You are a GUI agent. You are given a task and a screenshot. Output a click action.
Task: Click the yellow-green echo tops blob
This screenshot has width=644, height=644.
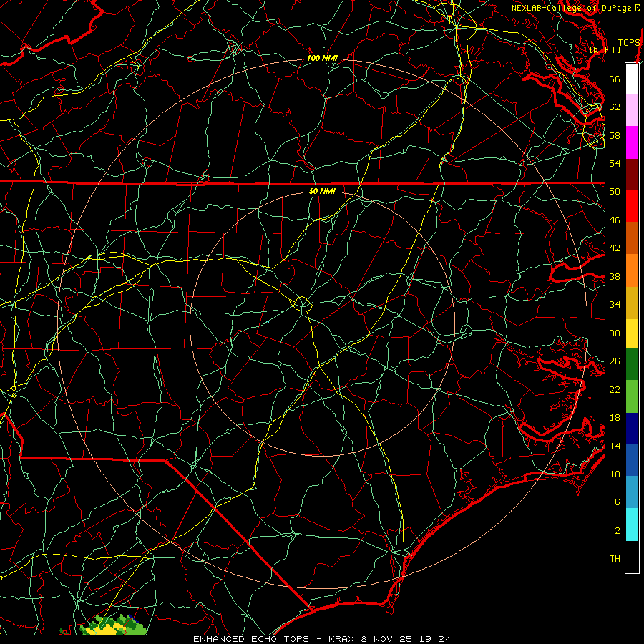pos(112,626)
